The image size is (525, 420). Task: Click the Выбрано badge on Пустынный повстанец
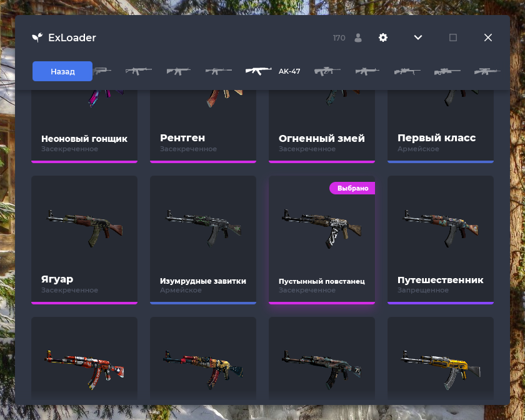pos(352,188)
